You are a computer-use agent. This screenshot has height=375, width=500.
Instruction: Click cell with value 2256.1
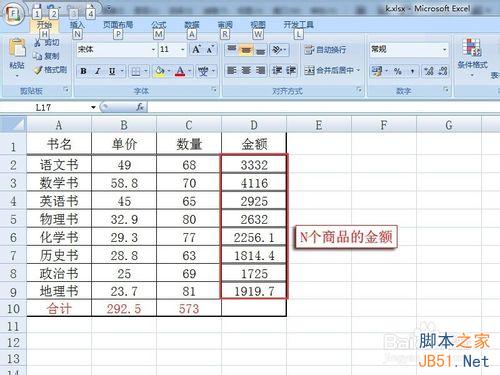(254, 238)
